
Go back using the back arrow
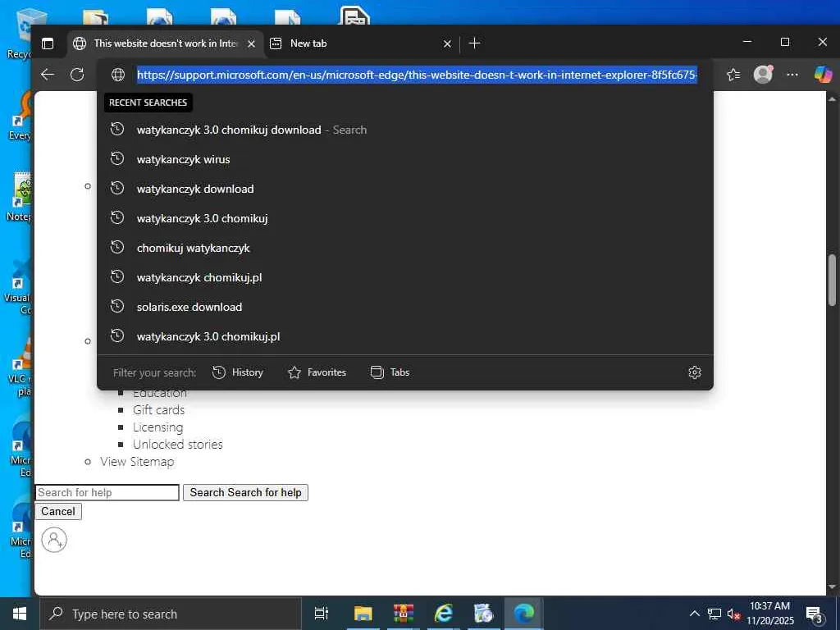pos(48,75)
